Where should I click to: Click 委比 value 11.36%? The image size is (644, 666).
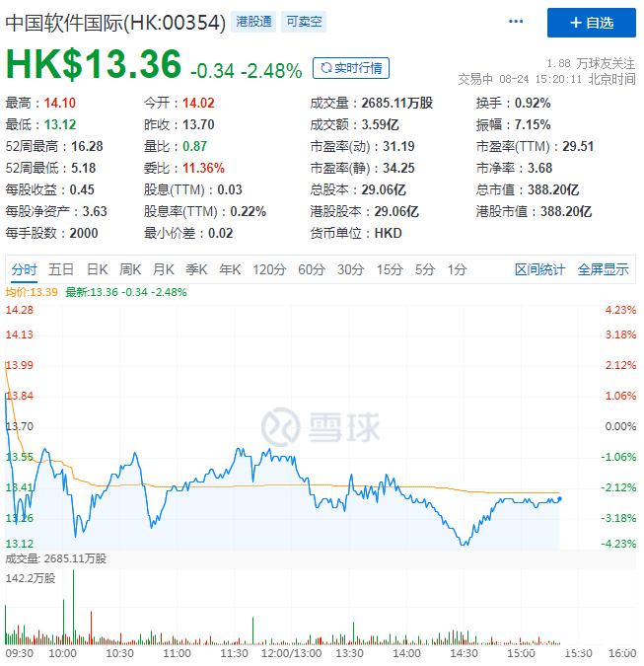[203, 168]
